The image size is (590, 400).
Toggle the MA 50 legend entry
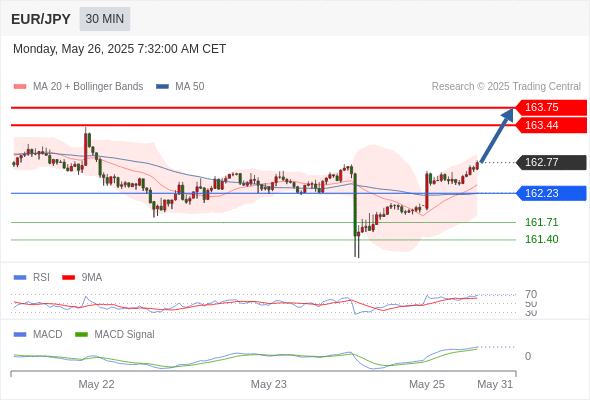(x=180, y=87)
